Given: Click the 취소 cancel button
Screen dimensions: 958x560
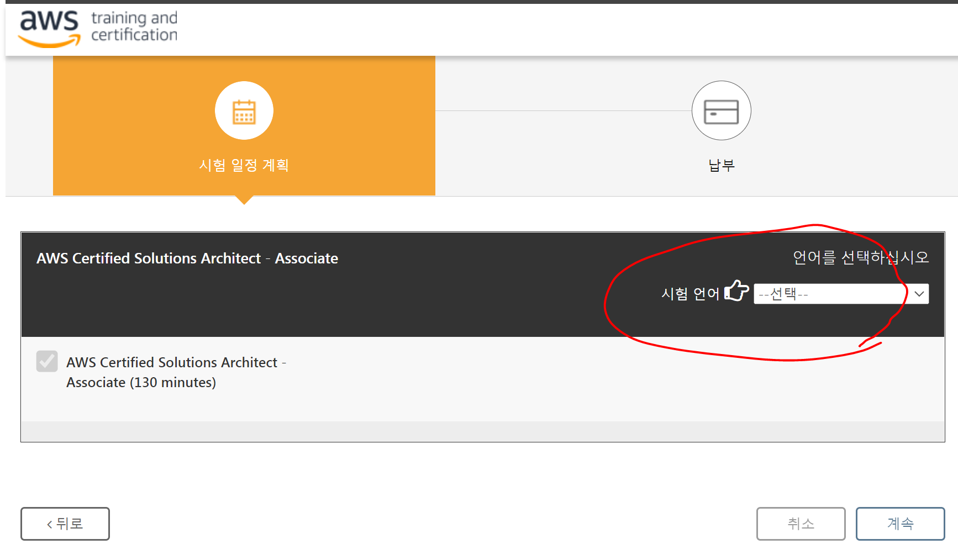Looking at the screenshot, I should [801, 524].
